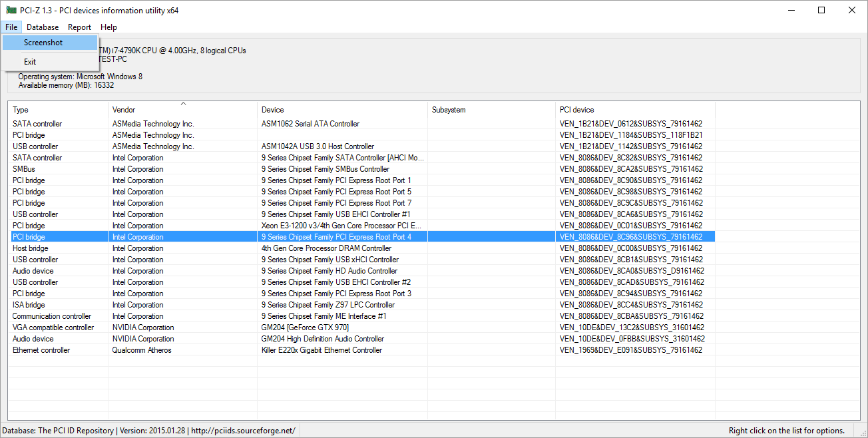Screen dimensions: 868x438
Task: Click the SMBus type cell
Action: (x=24, y=169)
